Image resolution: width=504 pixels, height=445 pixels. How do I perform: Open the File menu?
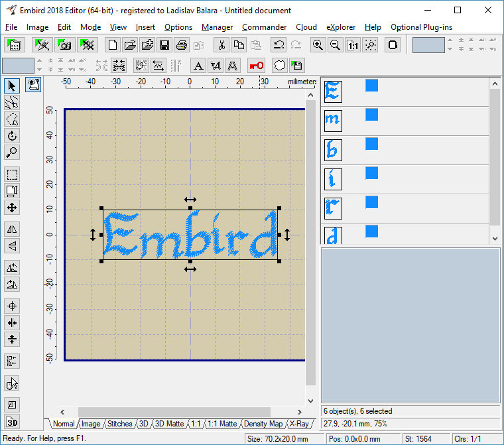(x=11, y=27)
